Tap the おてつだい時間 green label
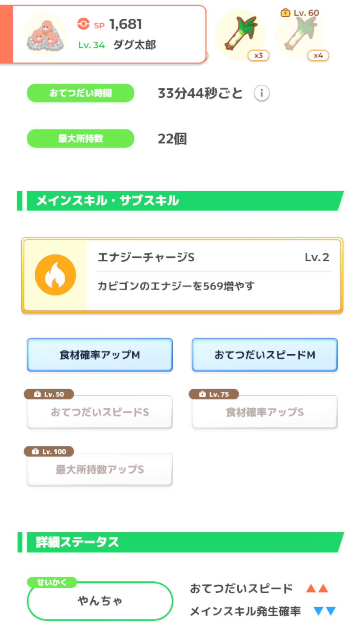Viewport: 364px width, 636px height. [80, 93]
